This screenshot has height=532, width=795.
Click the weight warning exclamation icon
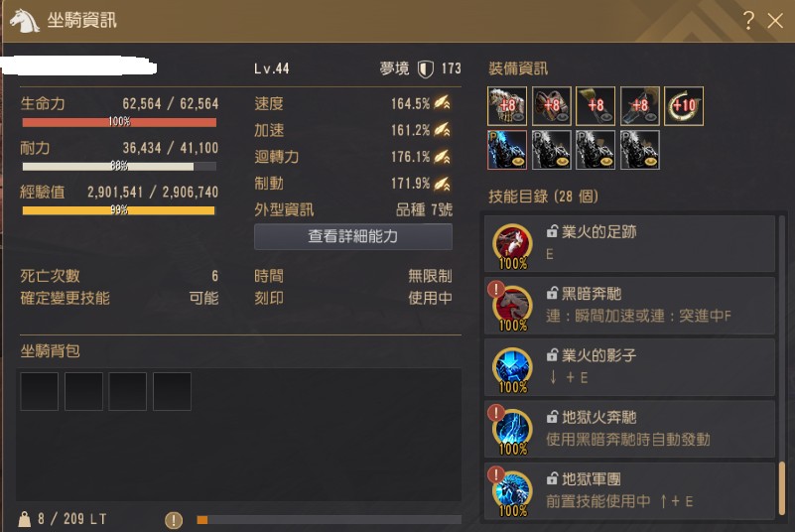[174, 520]
